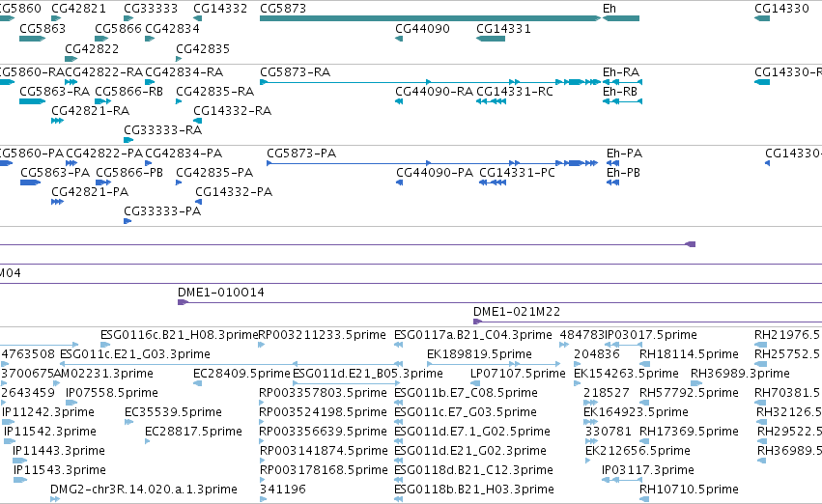The width and height of the screenshot is (822, 504).
Task: Click the CG42821-PA protein label
Action: (x=90, y=192)
